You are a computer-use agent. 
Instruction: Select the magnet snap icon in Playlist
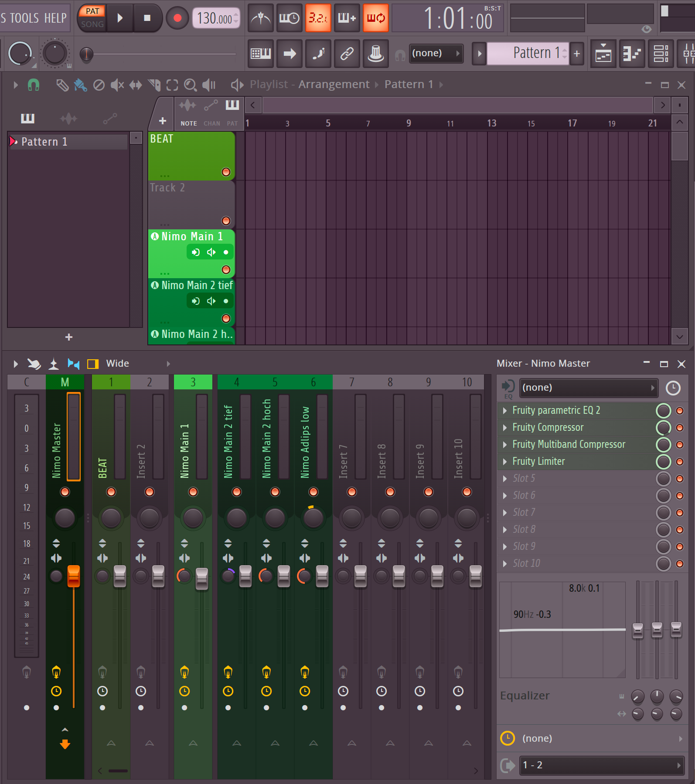tap(34, 85)
